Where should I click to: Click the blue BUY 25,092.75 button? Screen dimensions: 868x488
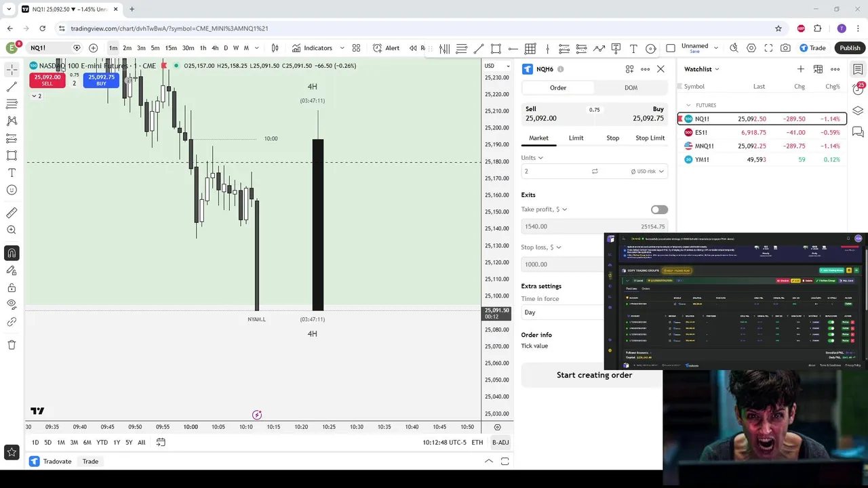point(101,80)
